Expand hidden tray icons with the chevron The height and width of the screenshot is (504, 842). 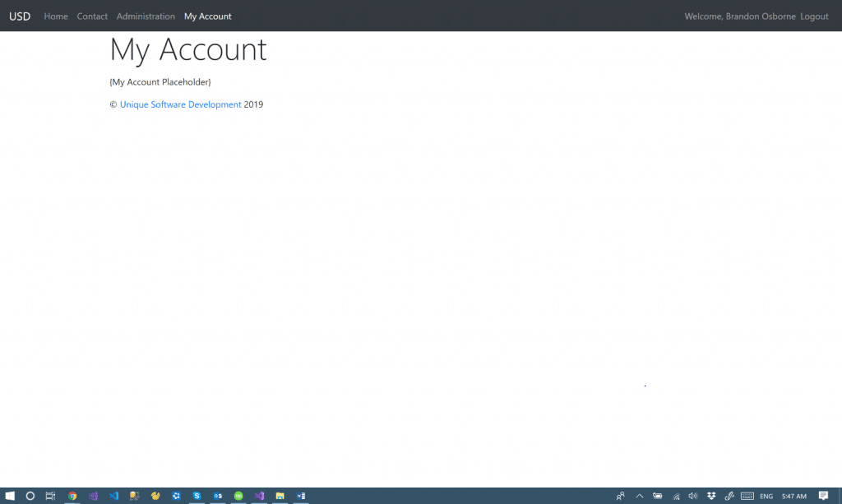pos(639,496)
